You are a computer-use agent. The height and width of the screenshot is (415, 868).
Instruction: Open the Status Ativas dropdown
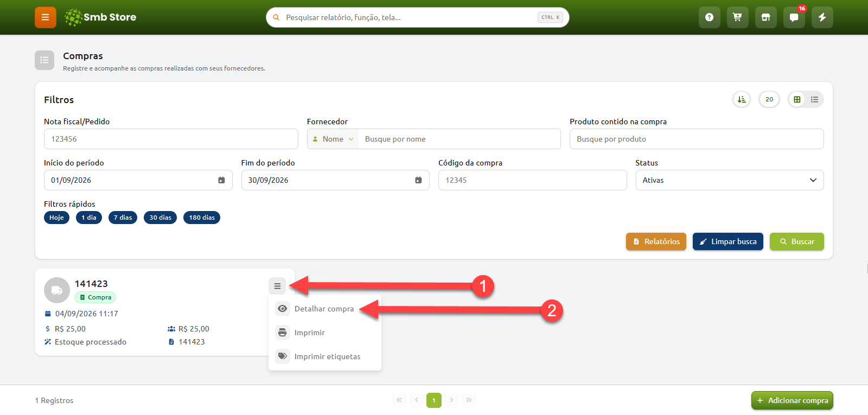tap(730, 180)
